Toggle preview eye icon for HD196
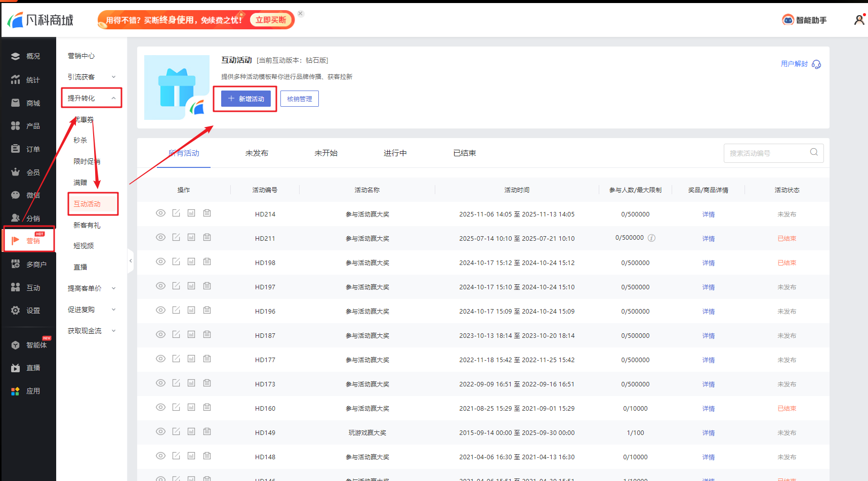868x481 pixels. tap(160, 310)
